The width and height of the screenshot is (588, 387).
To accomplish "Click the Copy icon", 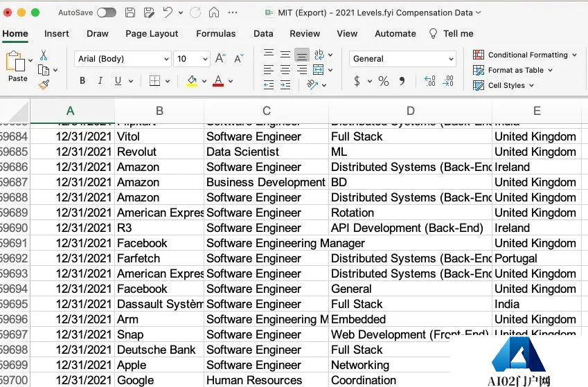I will click(44, 70).
